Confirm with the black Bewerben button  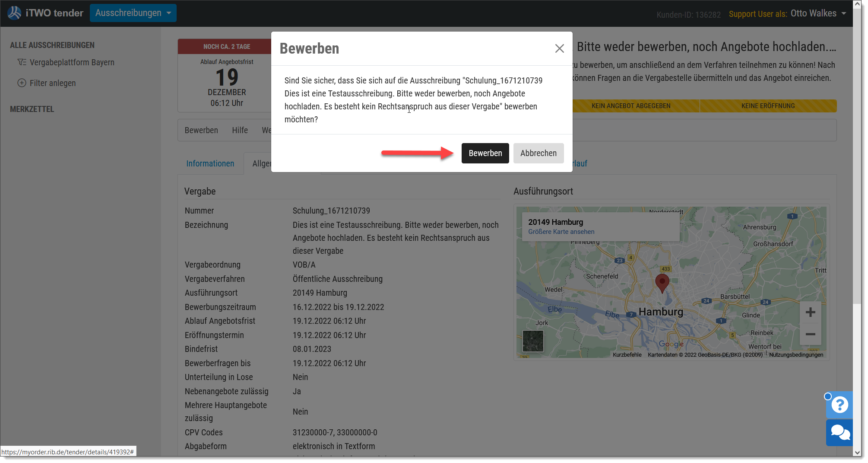pos(485,153)
